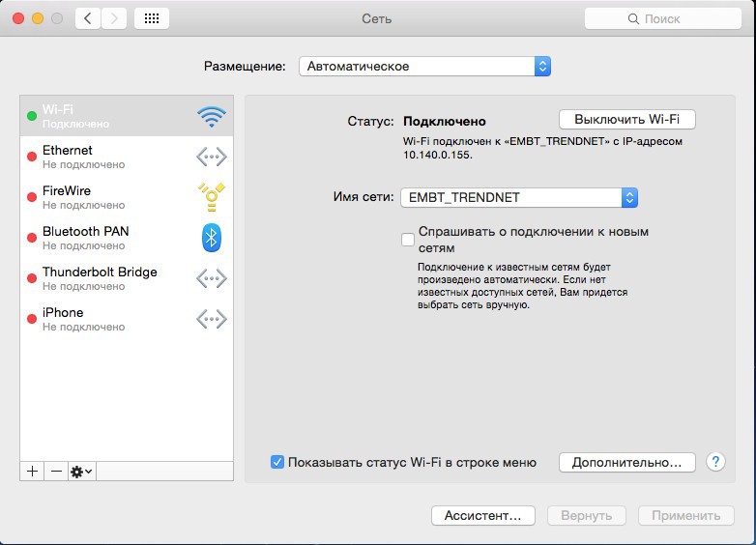Click the IP address 10.140.0.155 text
This screenshot has width=756, height=545.
click(x=437, y=156)
